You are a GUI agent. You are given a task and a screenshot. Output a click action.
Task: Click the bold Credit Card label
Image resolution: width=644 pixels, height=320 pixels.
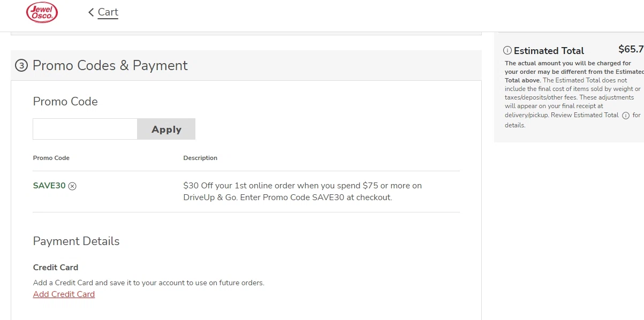[56, 268]
